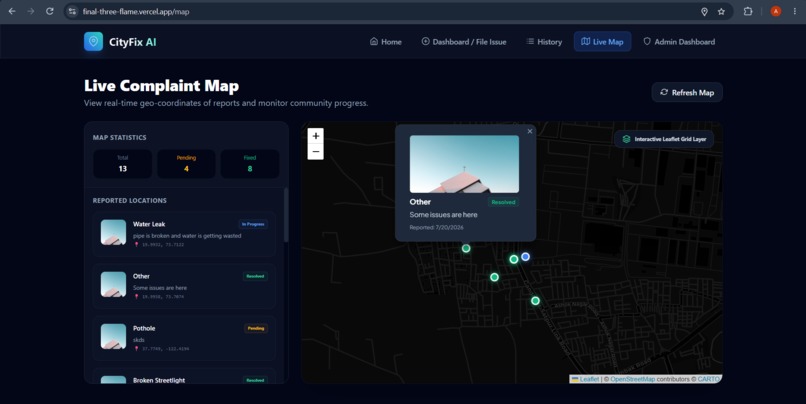Click the Pothole coordinates pin icon

(x=136, y=348)
